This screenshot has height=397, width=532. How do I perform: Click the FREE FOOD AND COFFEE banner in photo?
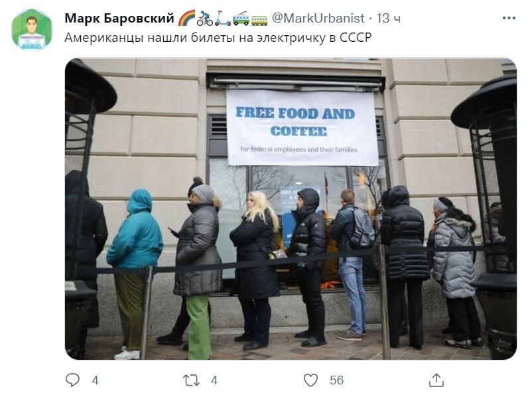point(302,127)
